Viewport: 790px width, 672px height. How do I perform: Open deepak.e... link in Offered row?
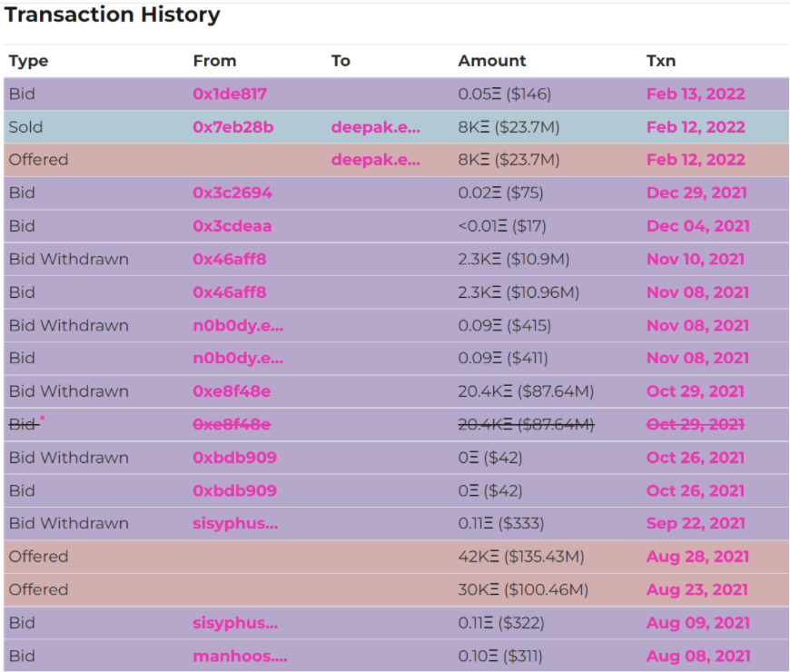(x=375, y=160)
